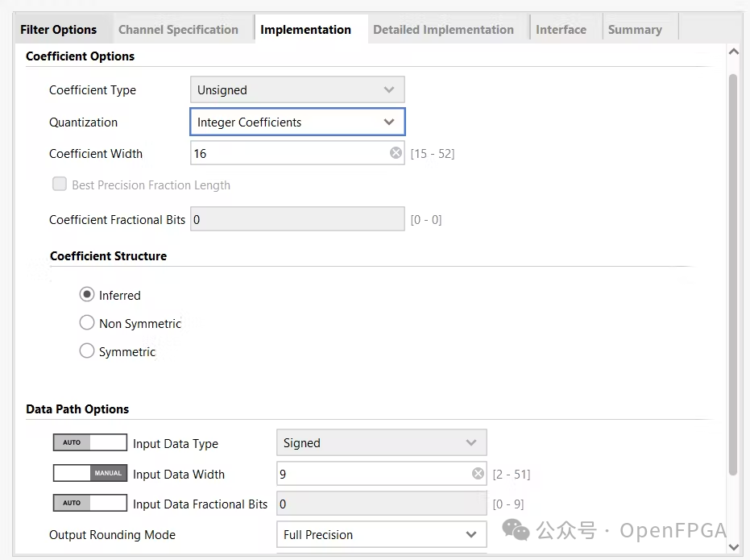
Task: Click the Coefficient Width input field
Action: coord(290,153)
